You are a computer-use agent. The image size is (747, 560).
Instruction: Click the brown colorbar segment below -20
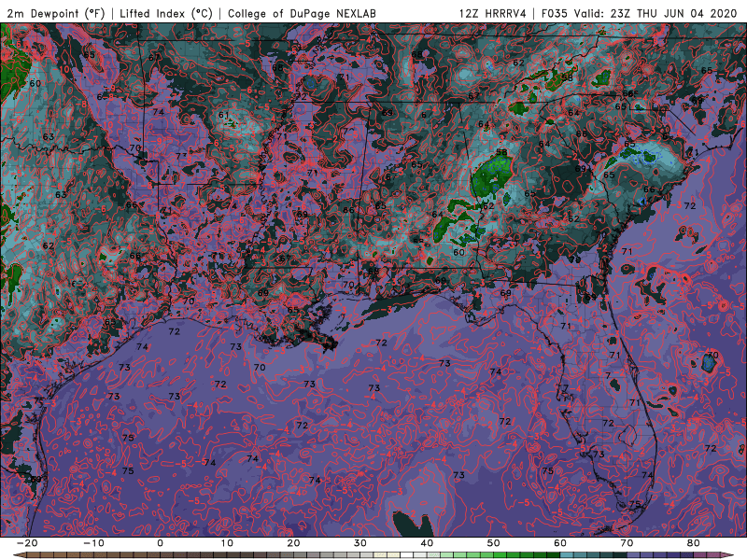(34, 555)
